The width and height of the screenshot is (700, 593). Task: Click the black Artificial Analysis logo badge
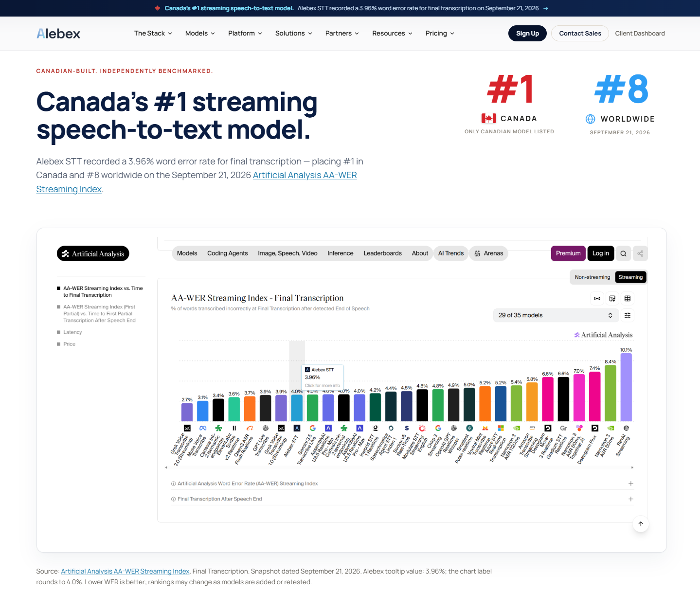click(93, 253)
